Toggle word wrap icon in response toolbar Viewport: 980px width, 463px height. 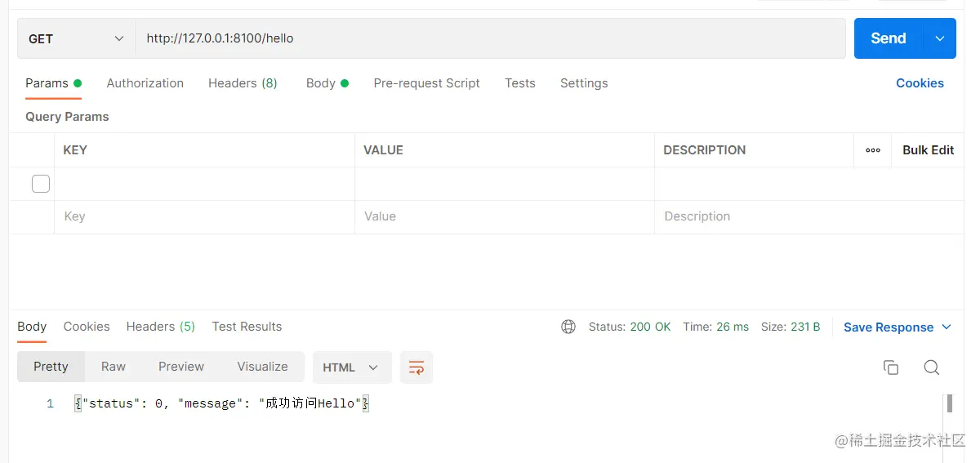coord(416,367)
